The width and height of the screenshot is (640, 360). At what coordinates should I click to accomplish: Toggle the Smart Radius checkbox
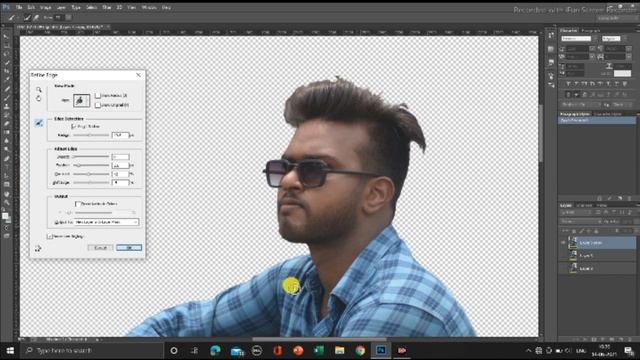click(x=73, y=127)
